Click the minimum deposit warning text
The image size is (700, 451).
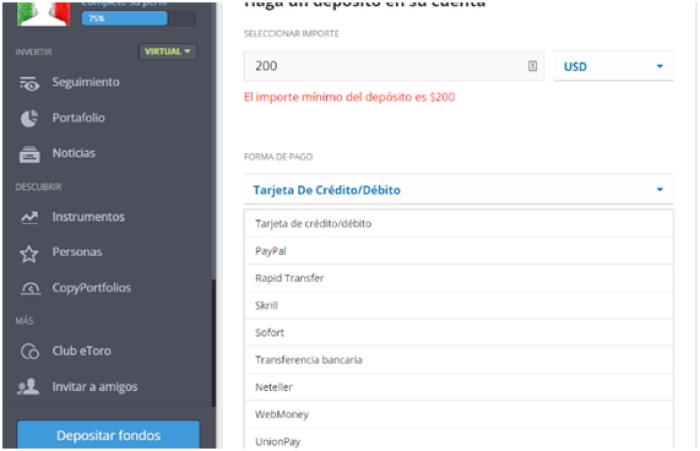coord(349,97)
